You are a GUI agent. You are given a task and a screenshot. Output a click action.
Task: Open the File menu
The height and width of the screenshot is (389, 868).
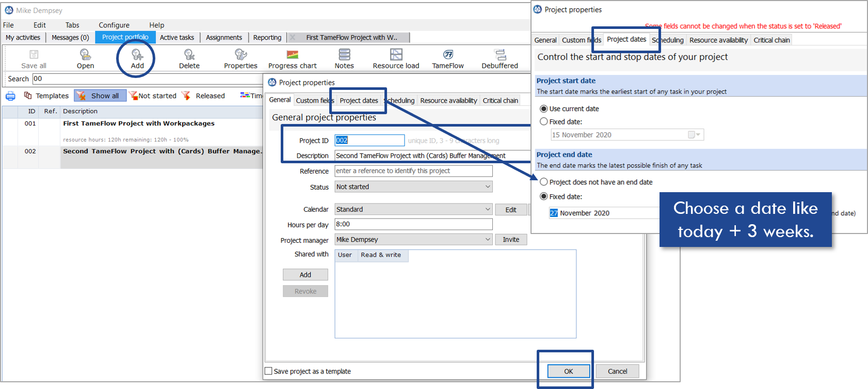(8, 25)
